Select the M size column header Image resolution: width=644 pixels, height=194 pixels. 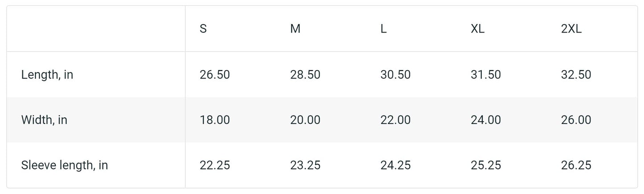click(x=295, y=29)
